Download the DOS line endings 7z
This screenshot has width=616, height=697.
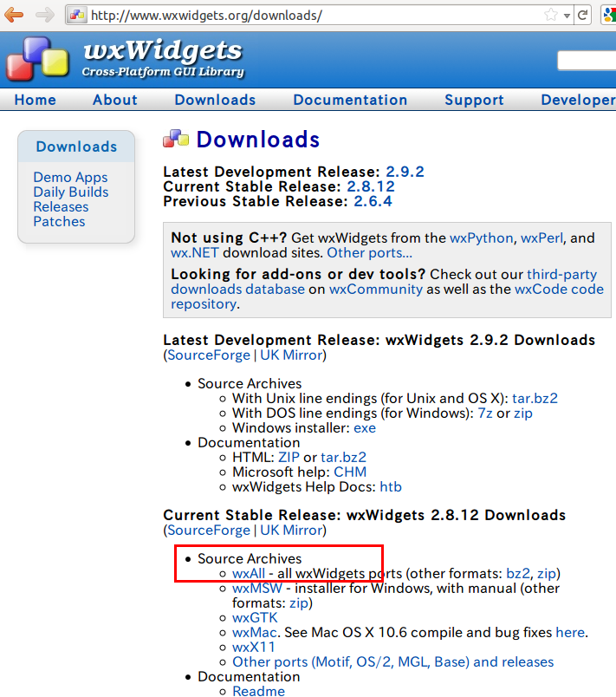(x=485, y=413)
